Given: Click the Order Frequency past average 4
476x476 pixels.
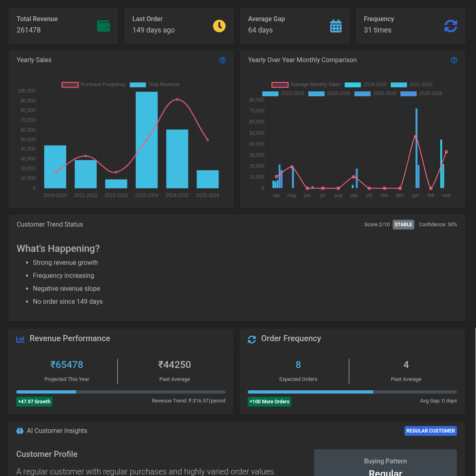Looking at the screenshot, I should (x=406, y=365).
